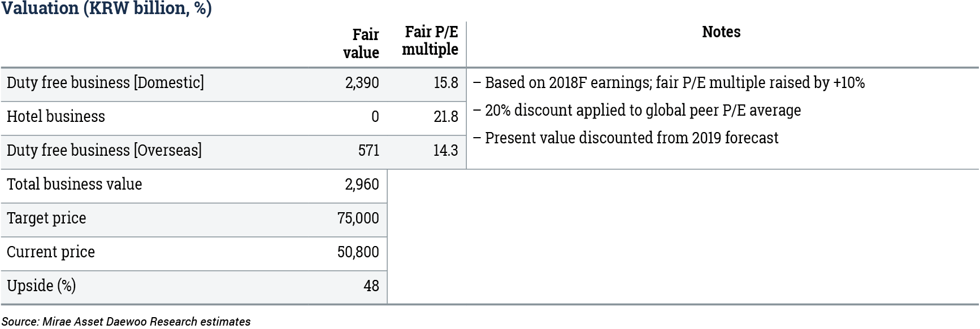Click the Upside (%) value 48
Viewport: 980px width, 329px height.
[x=371, y=286]
